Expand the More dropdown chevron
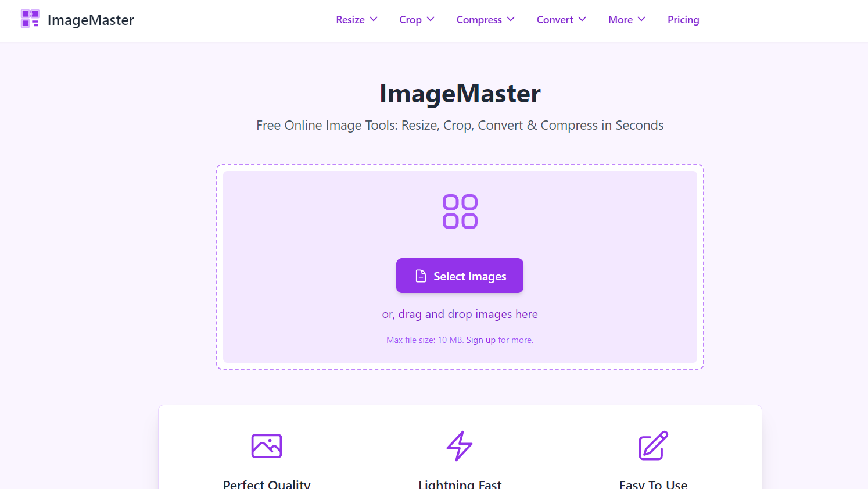Screen dimensions: 868x489 point(641,19)
